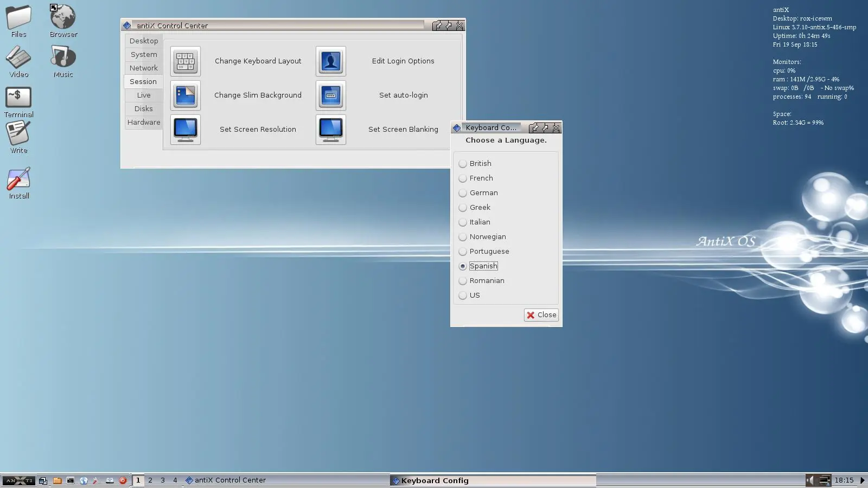Click the antiX Control Center window menu icon

point(127,25)
